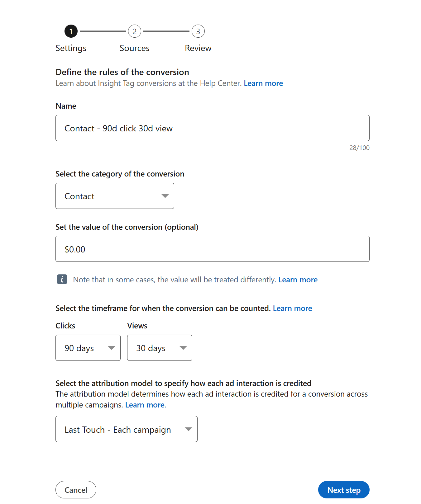Click the $0.00 conversion value field
421x504 pixels.
coord(213,249)
